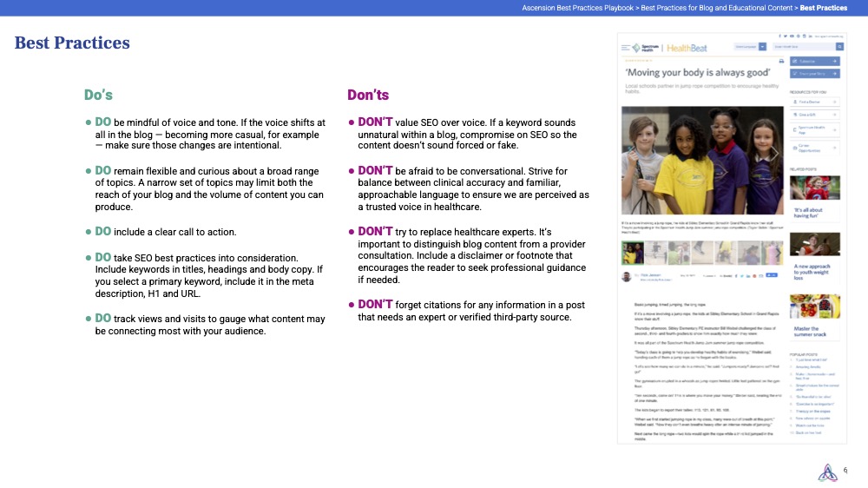Click the next-image arrow on the photo
The width and height of the screenshot is (868, 488).
click(x=775, y=153)
